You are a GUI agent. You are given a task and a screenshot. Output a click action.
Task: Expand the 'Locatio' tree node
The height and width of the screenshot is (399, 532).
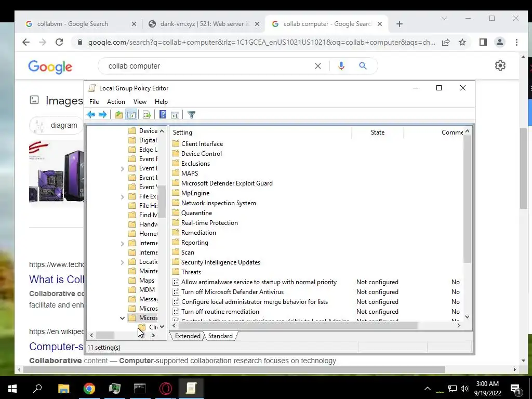pyautogui.click(x=123, y=262)
